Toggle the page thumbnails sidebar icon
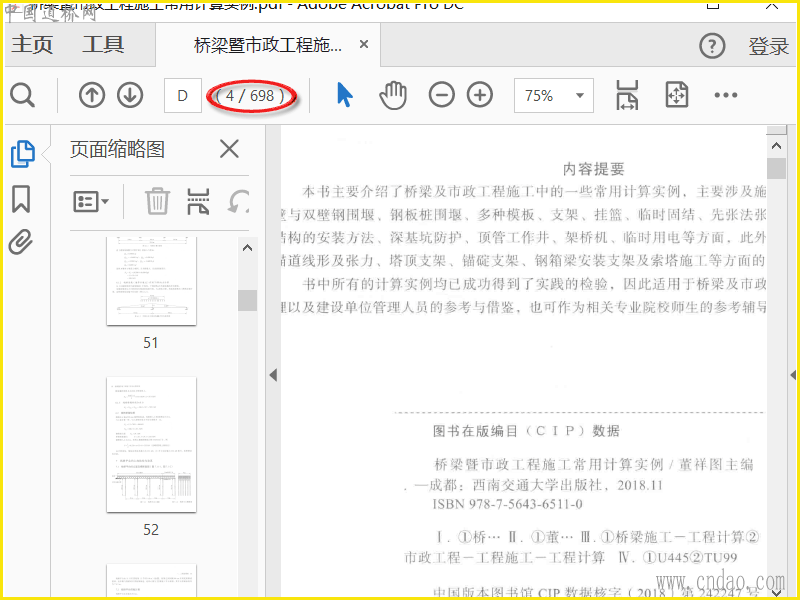 22,154
